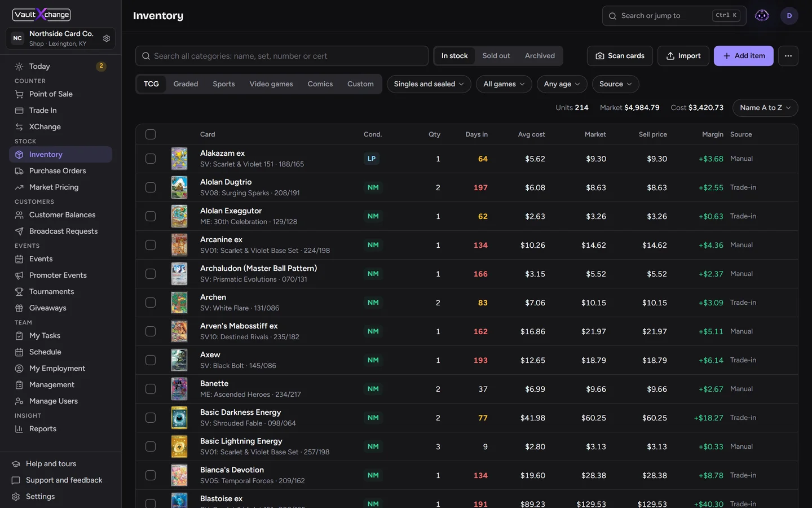This screenshot has height=508, width=812.
Task: Open Singles and sealed dropdown
Action: click(x=429, y=84)
